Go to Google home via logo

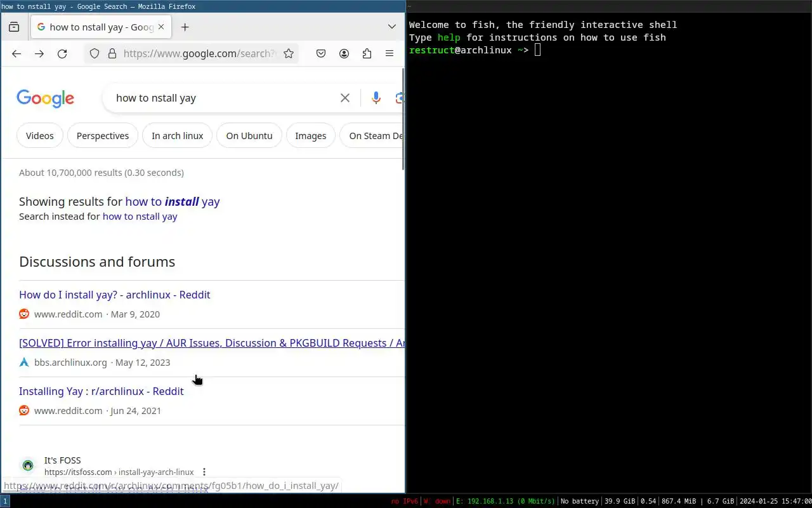click(46, 98)
